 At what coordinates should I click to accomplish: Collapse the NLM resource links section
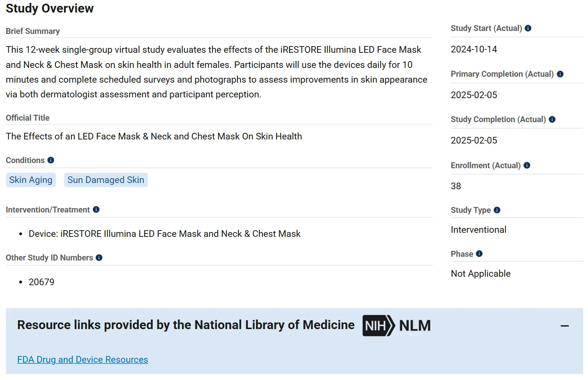tap(564, 326)
